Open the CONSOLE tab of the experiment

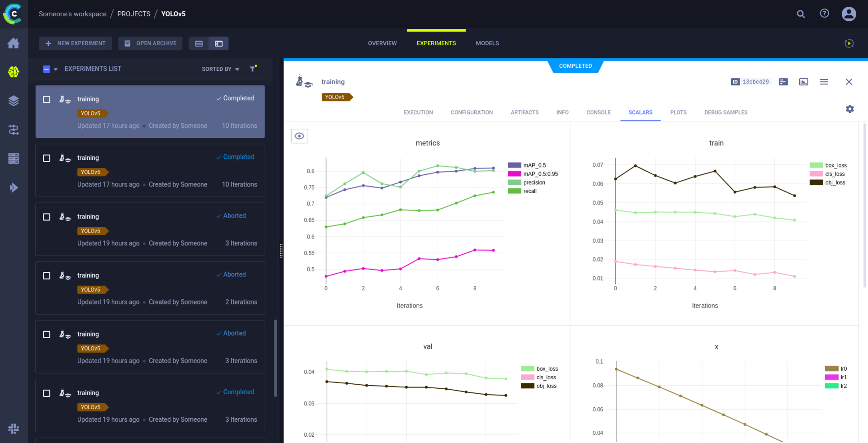pos(599,112)
